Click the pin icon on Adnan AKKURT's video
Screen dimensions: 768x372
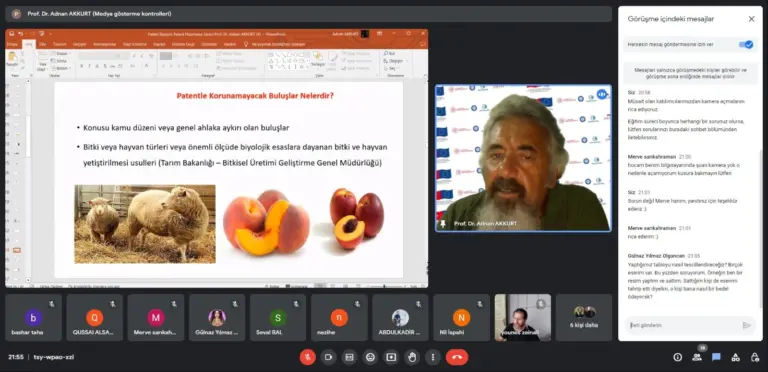pos(443,223)
